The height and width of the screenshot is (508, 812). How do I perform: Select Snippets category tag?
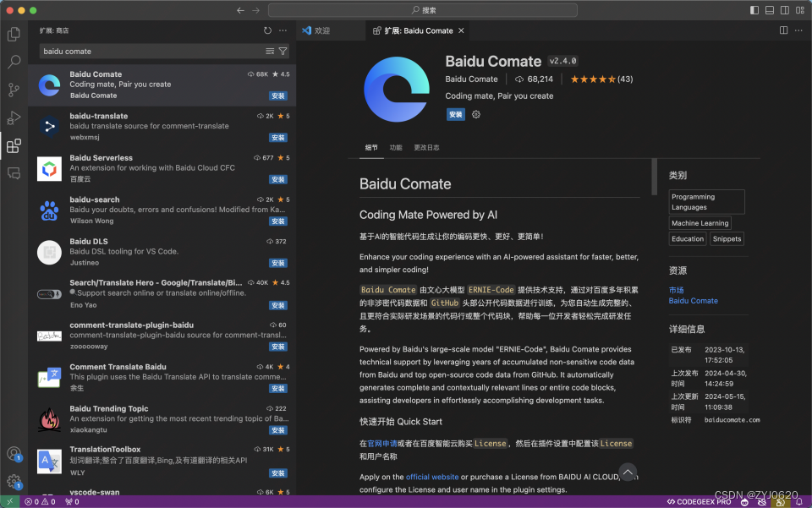coord(727,239)
